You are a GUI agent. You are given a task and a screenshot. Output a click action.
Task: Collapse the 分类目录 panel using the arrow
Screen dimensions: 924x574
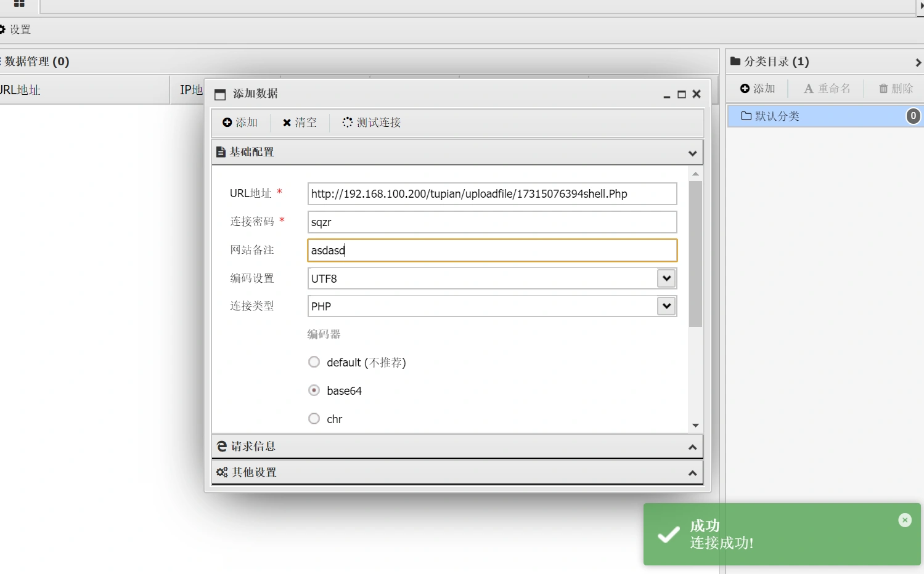pyautogui.click(x=918, y=62)
